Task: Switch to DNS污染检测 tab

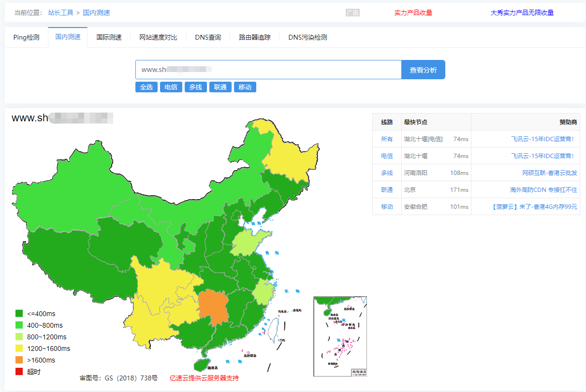Action: point(308,37)
